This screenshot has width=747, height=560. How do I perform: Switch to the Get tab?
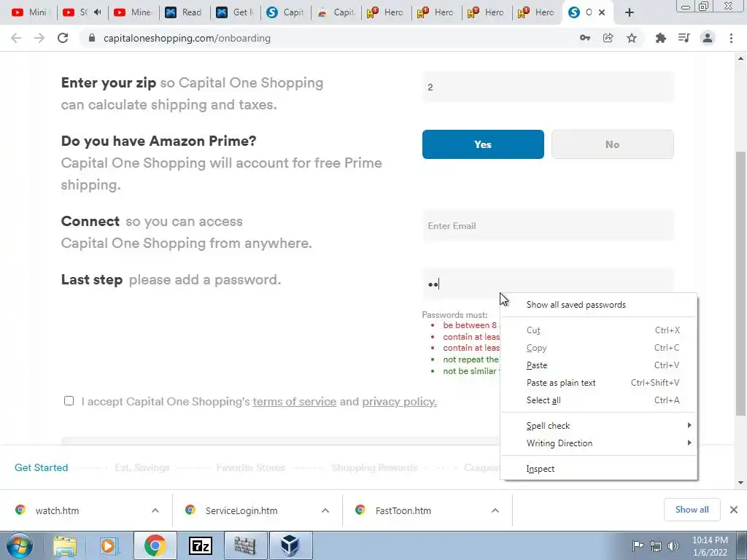click(235, 12)
